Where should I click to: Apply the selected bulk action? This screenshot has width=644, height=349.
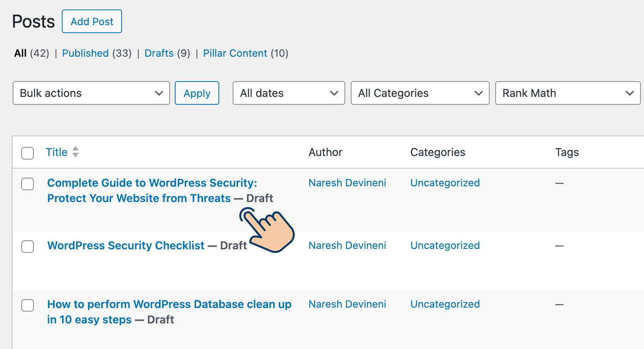click(197, 93)
